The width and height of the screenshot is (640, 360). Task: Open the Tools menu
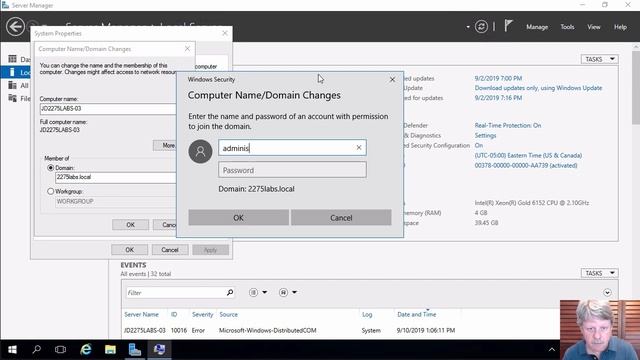click(x=567, y=27)
